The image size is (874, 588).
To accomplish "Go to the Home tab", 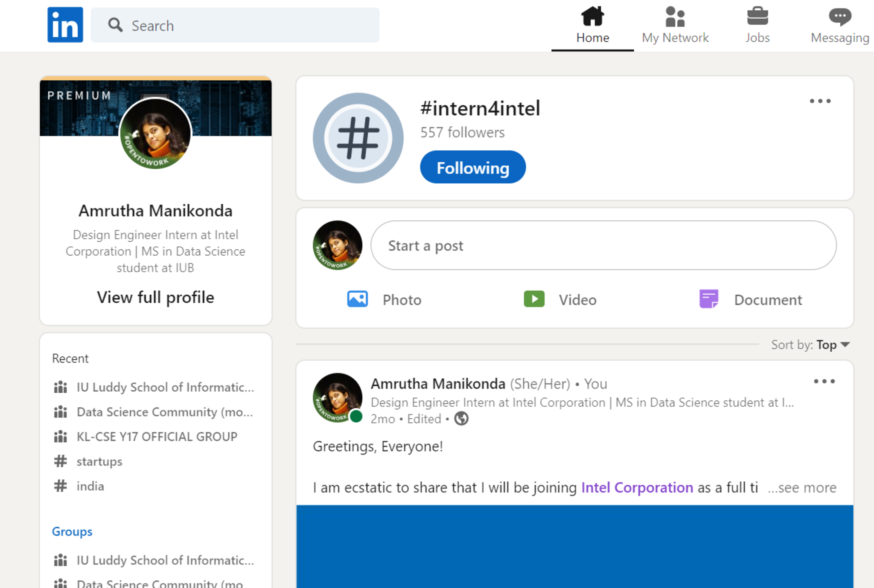I will point(592,26).
